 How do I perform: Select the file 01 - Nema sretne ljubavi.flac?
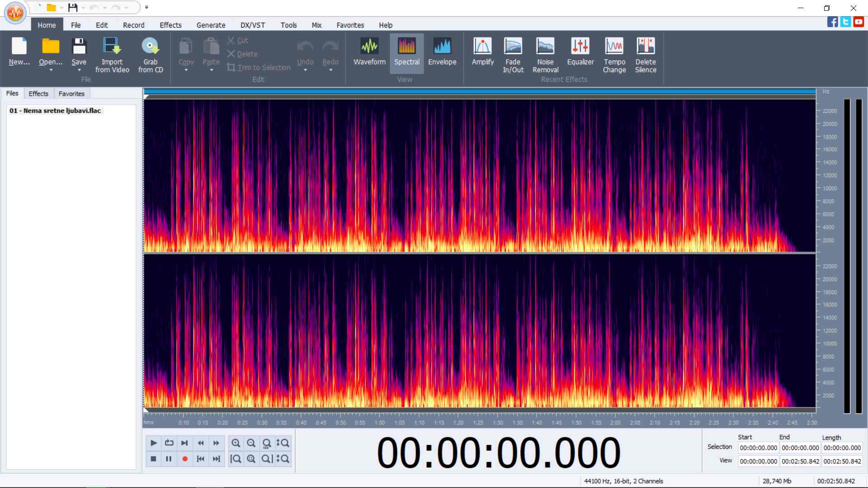(55, 110)
